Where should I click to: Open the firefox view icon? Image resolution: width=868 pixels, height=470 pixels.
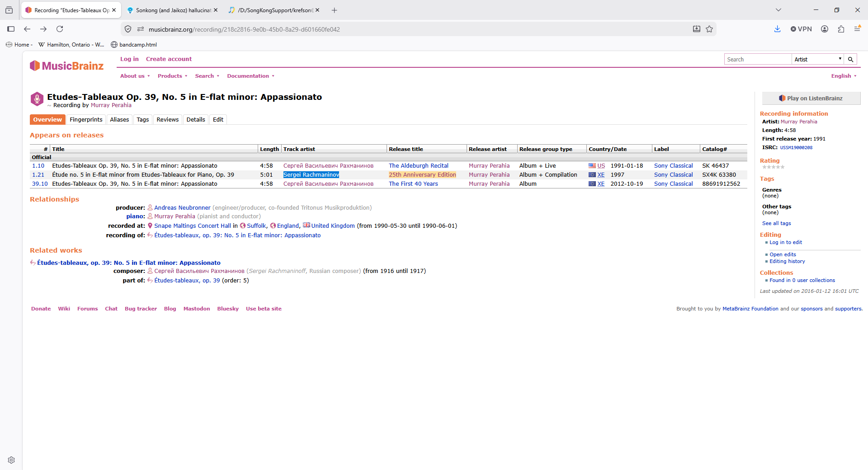pyautogui.click(x=9, y=10)
